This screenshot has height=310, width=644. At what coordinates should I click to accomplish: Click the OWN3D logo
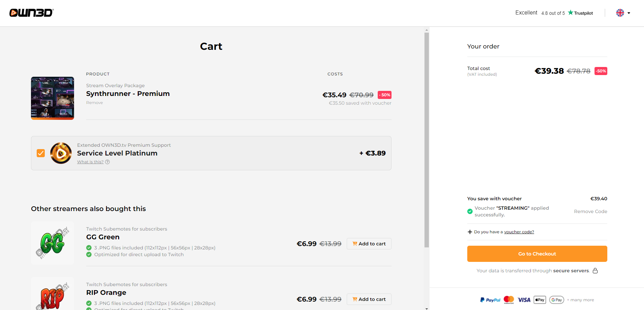[x=31, y=13]
